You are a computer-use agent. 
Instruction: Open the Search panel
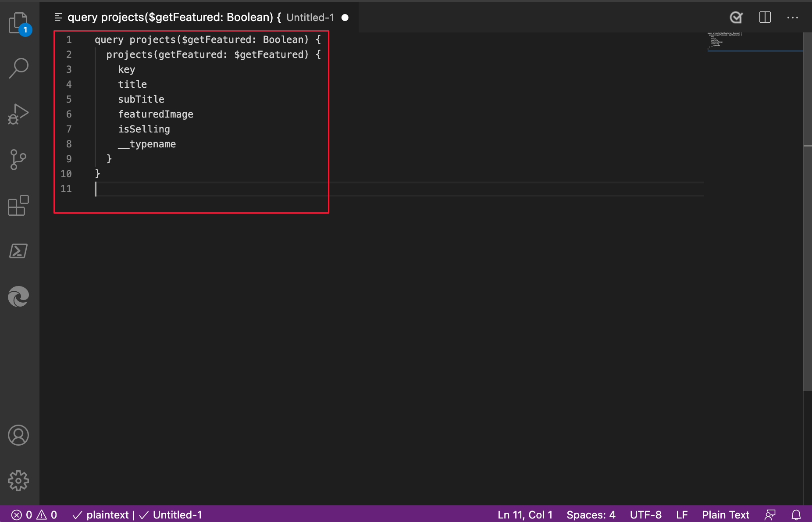coord(19,68)
